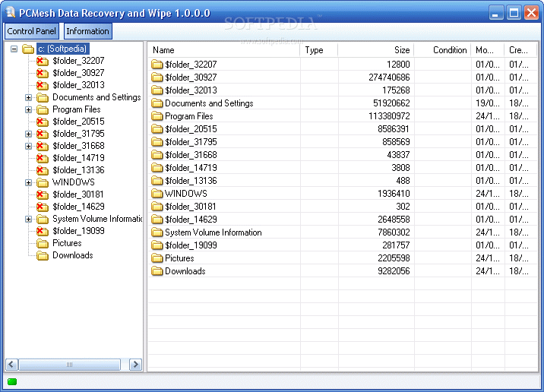Select $folder_31795 name in file list
The width and height of the screenshot is (544, 392).
(x=191, y=142)
